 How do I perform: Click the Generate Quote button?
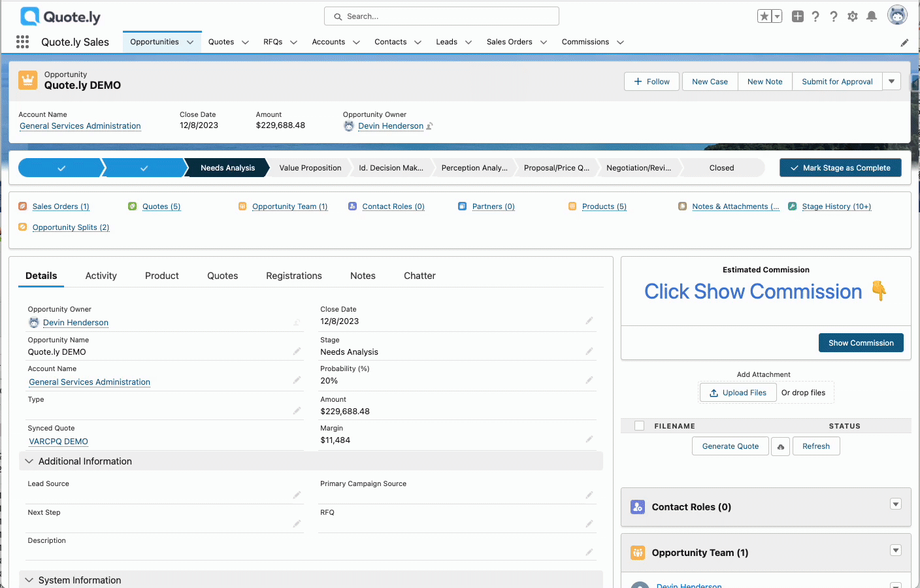(731, 446)
